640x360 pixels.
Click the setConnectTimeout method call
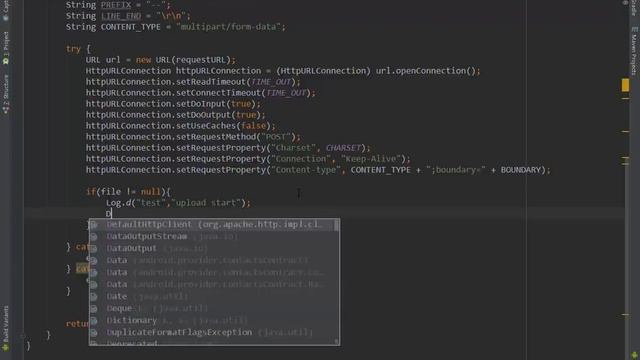click(218, 93)
